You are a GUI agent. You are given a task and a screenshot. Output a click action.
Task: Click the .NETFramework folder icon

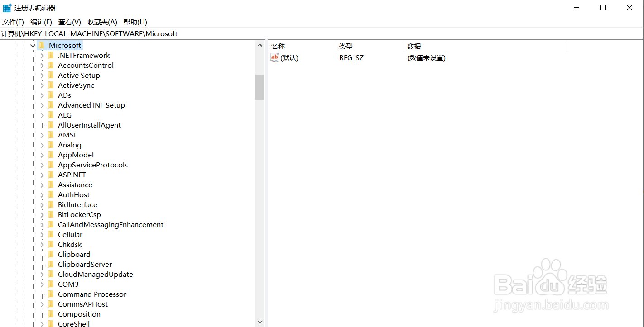(51, 55)
